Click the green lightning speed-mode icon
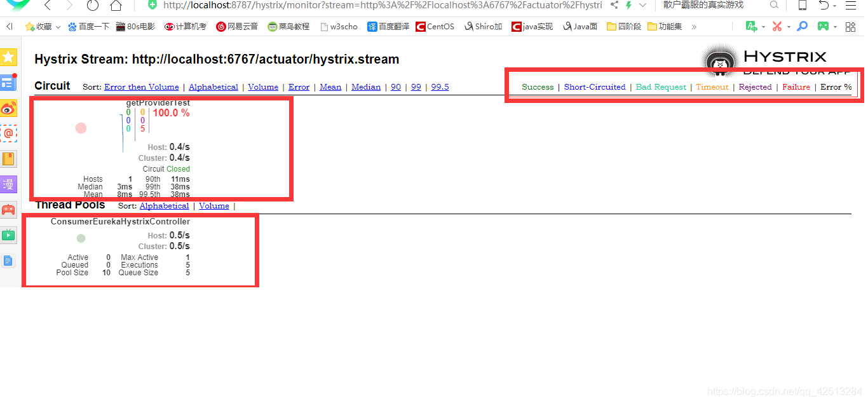868x403 pixels. click(x=628, y=5)
